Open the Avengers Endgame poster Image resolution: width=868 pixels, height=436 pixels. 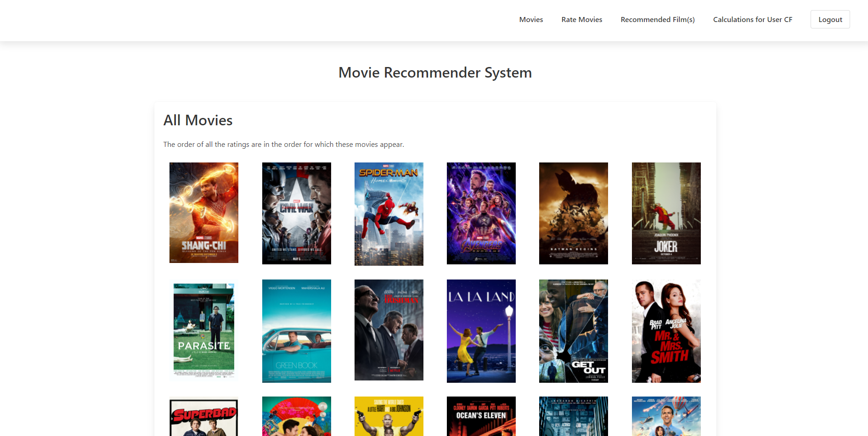[481, 213]
